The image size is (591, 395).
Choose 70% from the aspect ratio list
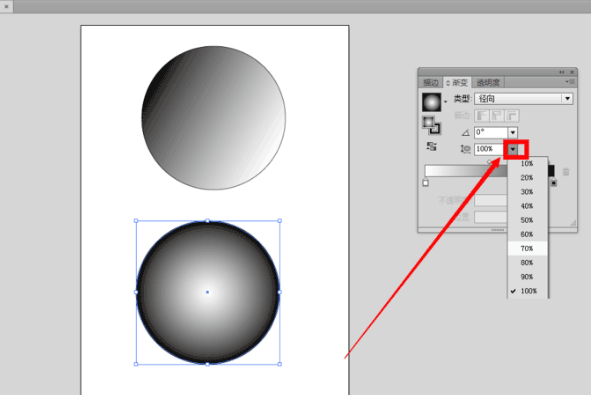527,248
